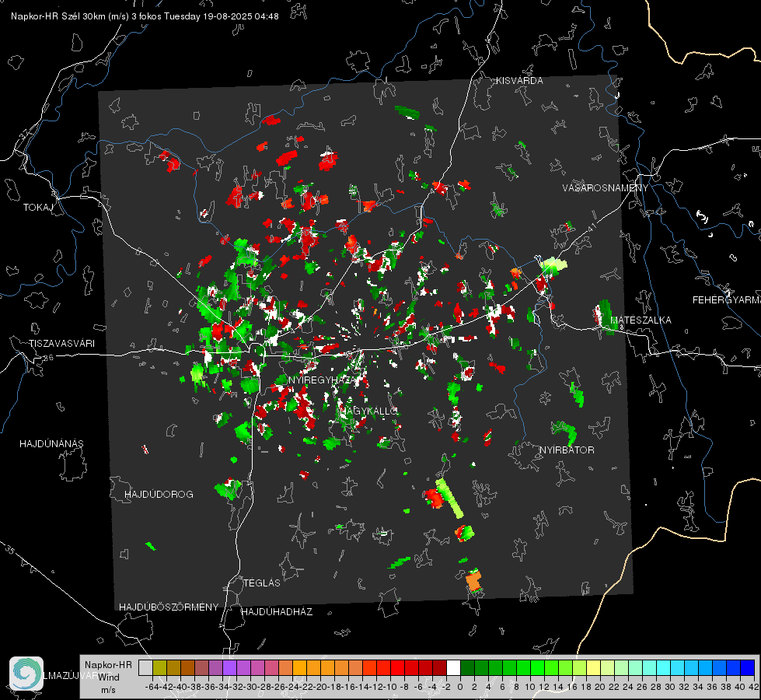Click the gray leftmost swatch in the wind legend
This screenshot has height=700, width=761.
tap(145, 667)
